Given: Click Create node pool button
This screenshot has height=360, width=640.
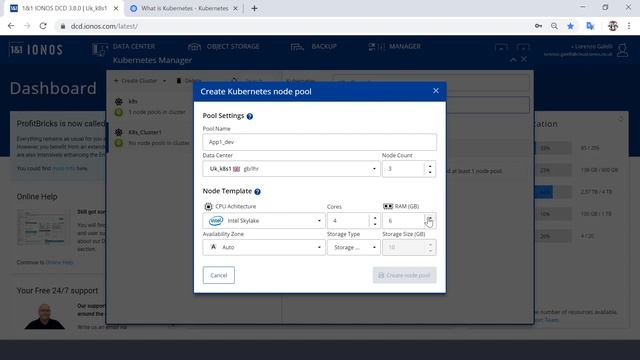Looking at the screenshot, I should point(404,275).
